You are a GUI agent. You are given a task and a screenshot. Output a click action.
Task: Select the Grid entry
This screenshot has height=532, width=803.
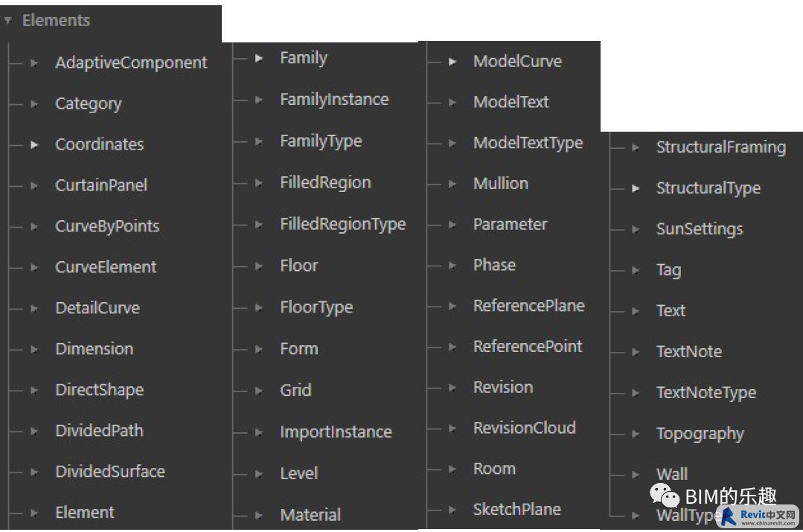295,390
